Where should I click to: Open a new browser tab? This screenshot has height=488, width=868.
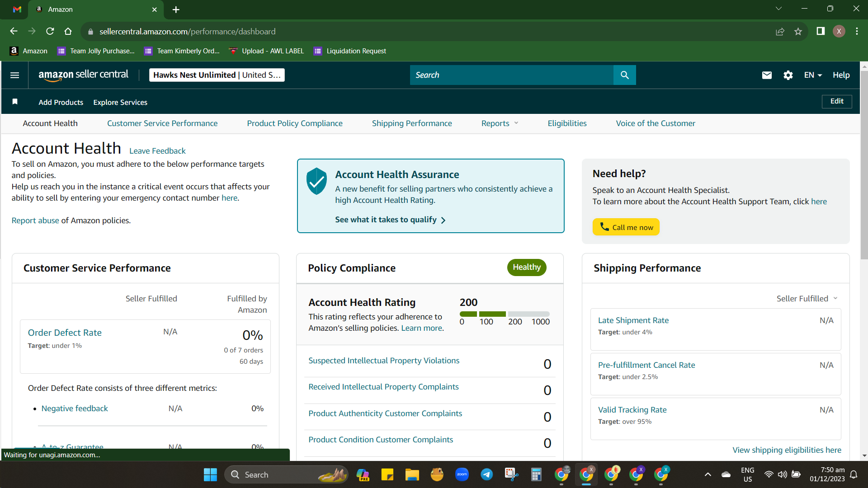click(176, 9)
